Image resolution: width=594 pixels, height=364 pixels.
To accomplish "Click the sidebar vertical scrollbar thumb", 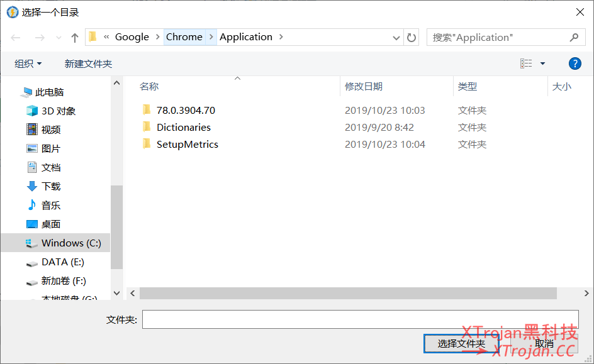I will click(116, 227).
